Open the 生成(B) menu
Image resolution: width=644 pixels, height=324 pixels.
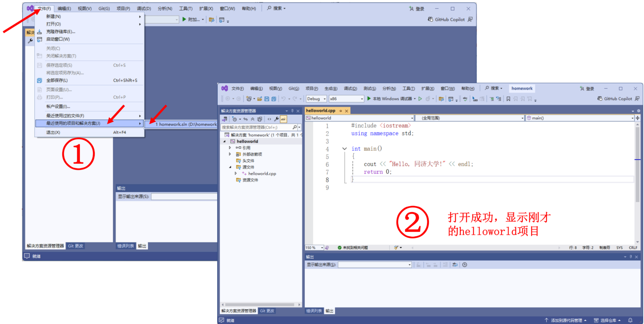pyautogui.click(x=331, y=89)
